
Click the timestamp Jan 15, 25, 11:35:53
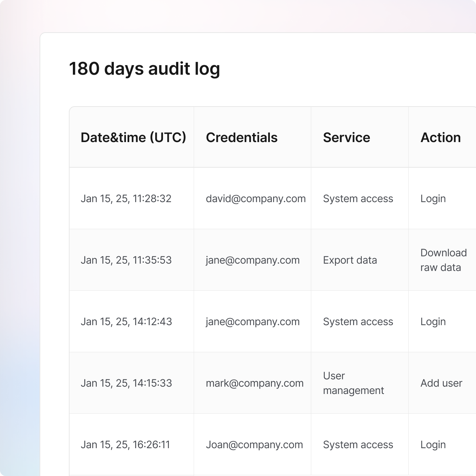(126, 260)
